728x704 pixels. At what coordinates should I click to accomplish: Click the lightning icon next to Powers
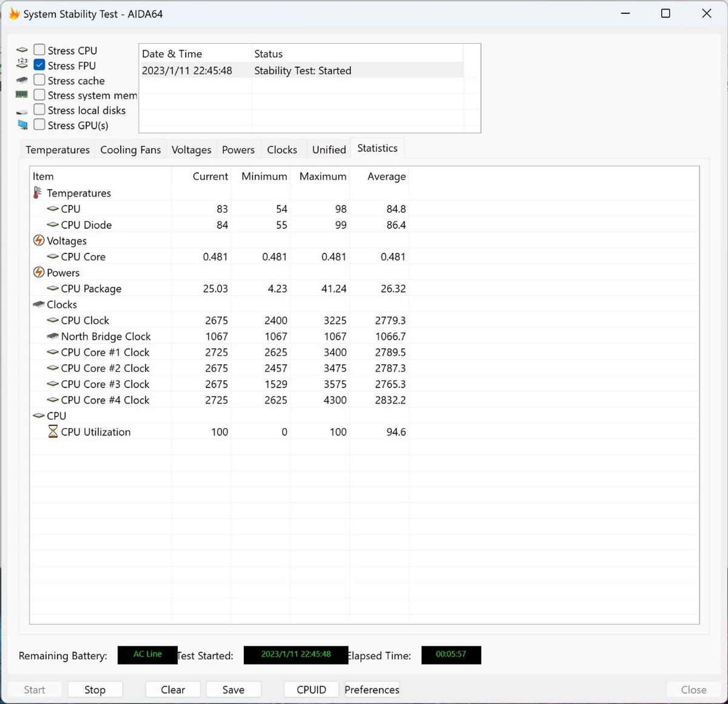click(38, 272)
